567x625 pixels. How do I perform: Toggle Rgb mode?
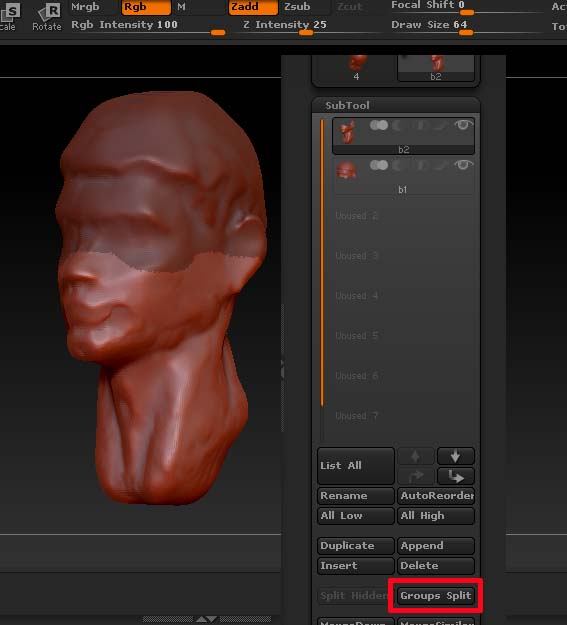click(x=146, y=7)
